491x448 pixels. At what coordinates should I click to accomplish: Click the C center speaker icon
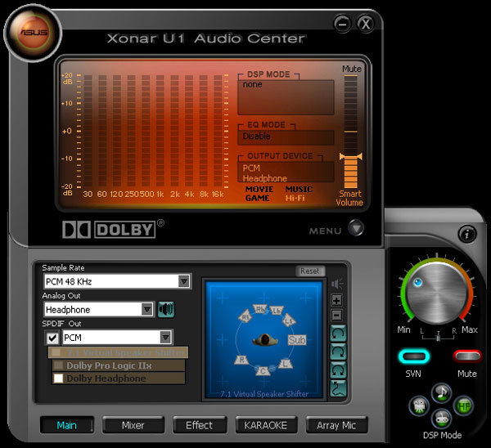click(x=263, y=370)
